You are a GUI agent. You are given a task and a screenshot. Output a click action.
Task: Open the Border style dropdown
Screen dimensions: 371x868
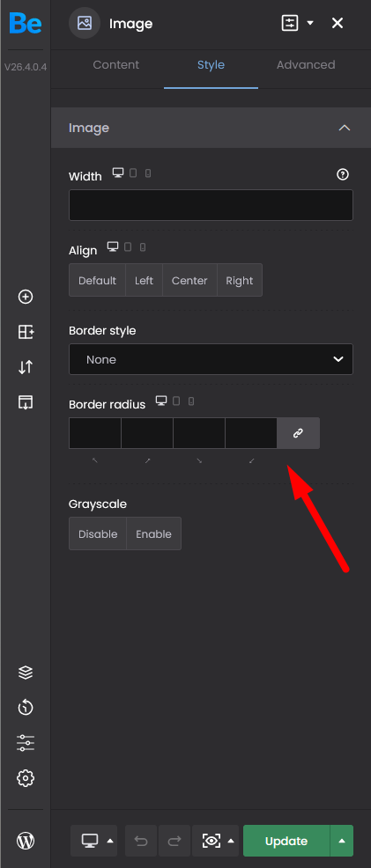pos(211,359)
